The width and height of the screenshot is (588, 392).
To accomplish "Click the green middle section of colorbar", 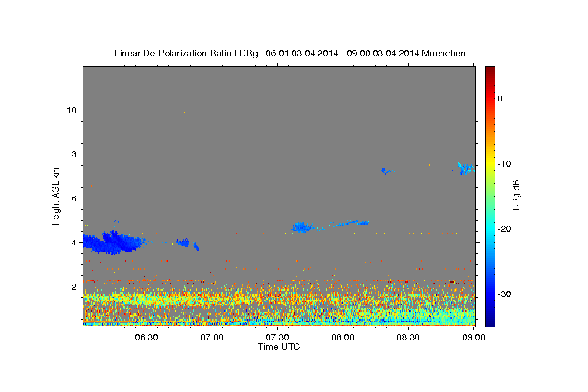I will tap(490, 196).
